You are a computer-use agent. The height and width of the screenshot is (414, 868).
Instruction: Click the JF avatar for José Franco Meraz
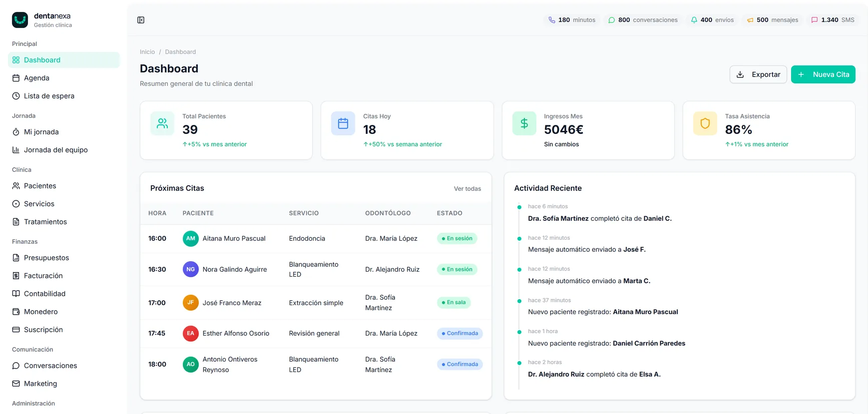tap(191, 303)
